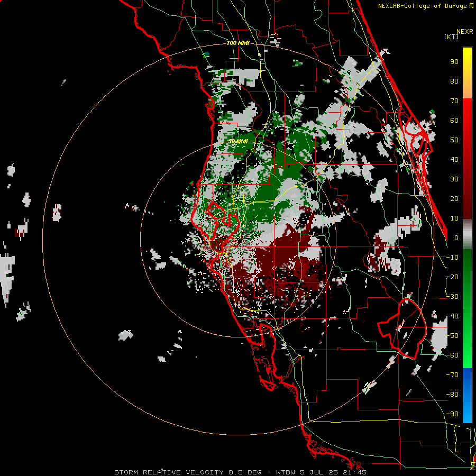Click the -60 knot label on the scale
476x476 pixels.
[452, 355]
